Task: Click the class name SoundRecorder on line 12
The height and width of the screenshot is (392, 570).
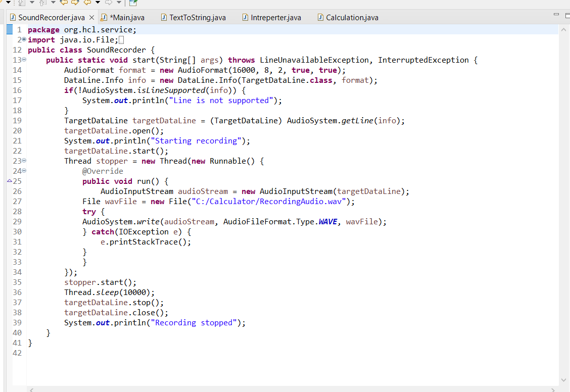Action: tap(116, 50)
